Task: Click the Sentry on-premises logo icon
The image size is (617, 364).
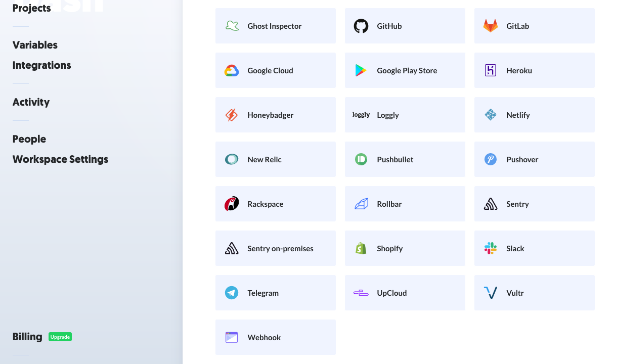Action: pos(232,248)
